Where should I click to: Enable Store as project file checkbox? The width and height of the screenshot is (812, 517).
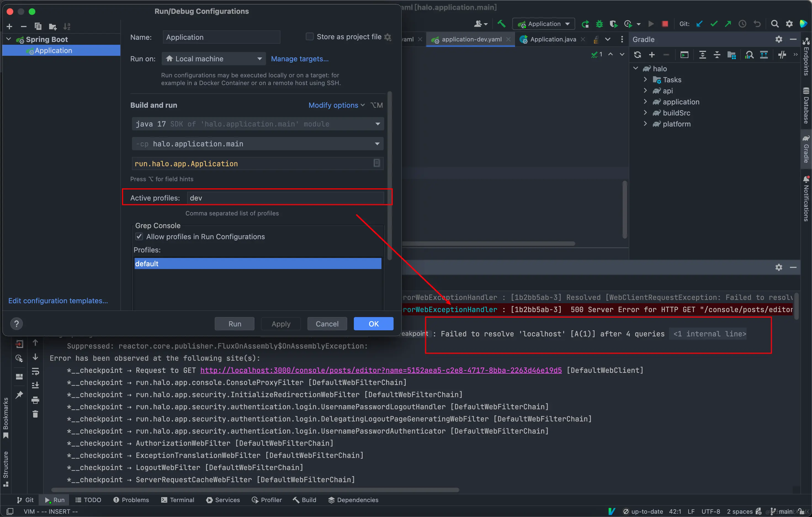[x=309, y=36]
